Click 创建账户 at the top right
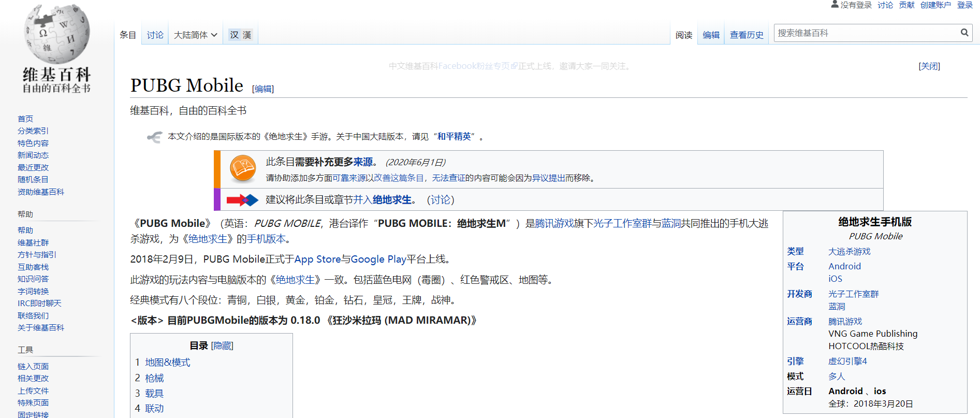This screenshot has width=980, height=418. (x=935, y=5)
